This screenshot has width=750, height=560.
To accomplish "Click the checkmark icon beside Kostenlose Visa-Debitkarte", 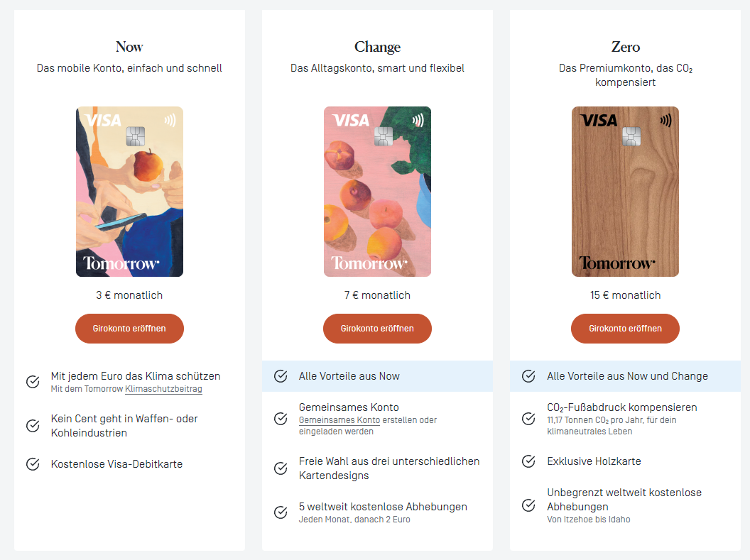I will 33,464.
